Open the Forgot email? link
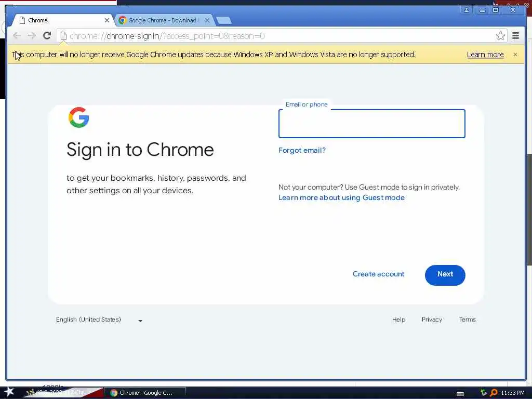This screenshot has height=399, width=532. pyautogui.click(x=302, y=150)
